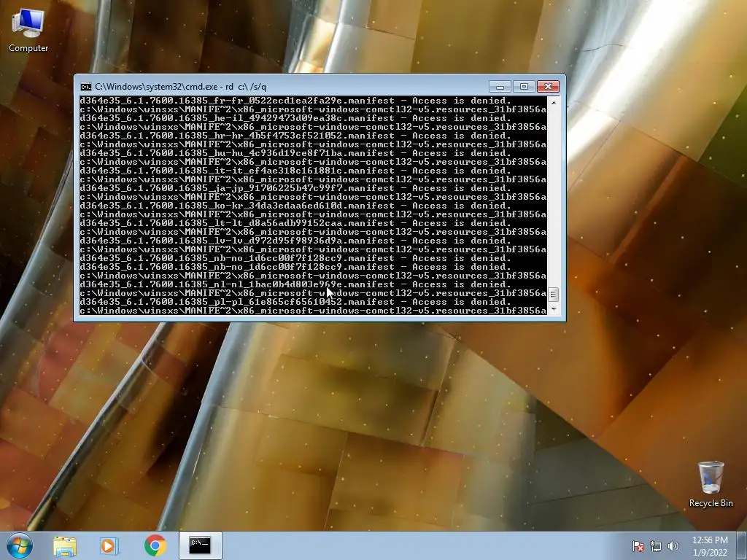Click the console scrollbar thumb
Screen dimensions: 747x560
[x=554, y=295]
